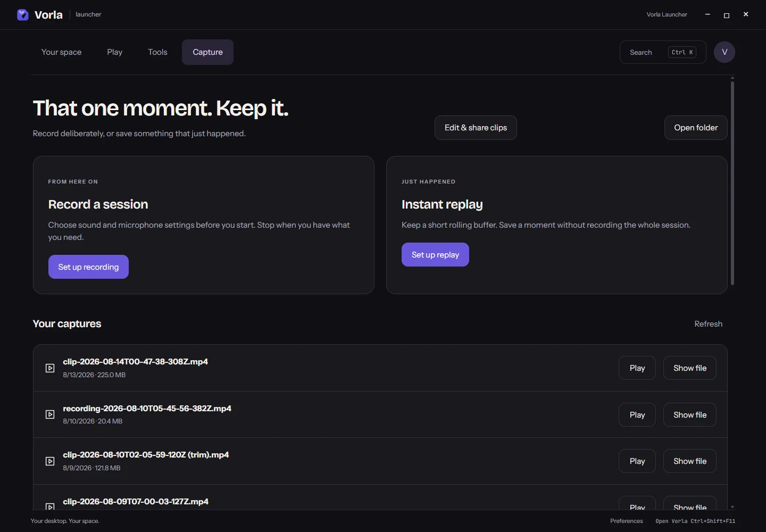This screenshot has height=532, width=766.
Task: Play recording-2026-08-10T05-45-56-382Z.mp4
Action: [637, 415]
